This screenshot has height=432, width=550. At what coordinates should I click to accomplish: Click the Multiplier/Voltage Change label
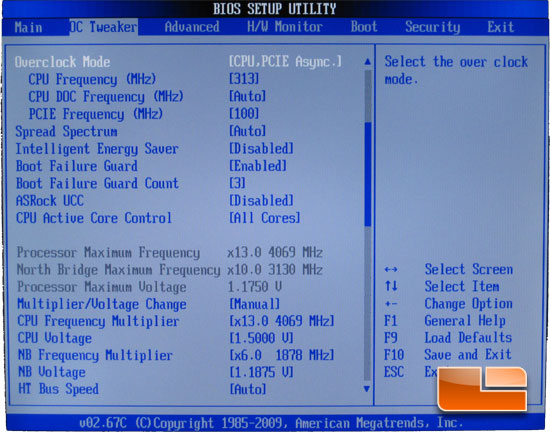102,304
